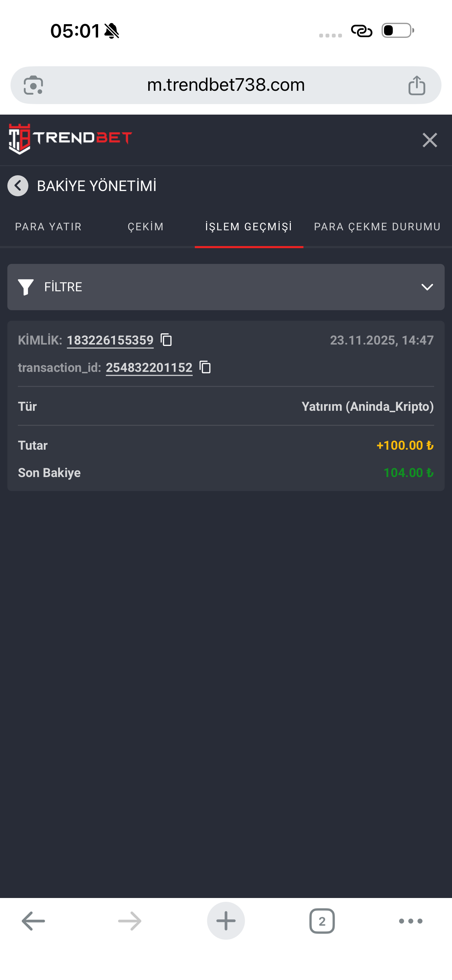Image resolution: width=452 pixels, height=980 pixels.
Task: Click the Trendbet logo
Action: click(x=70, y=138)
